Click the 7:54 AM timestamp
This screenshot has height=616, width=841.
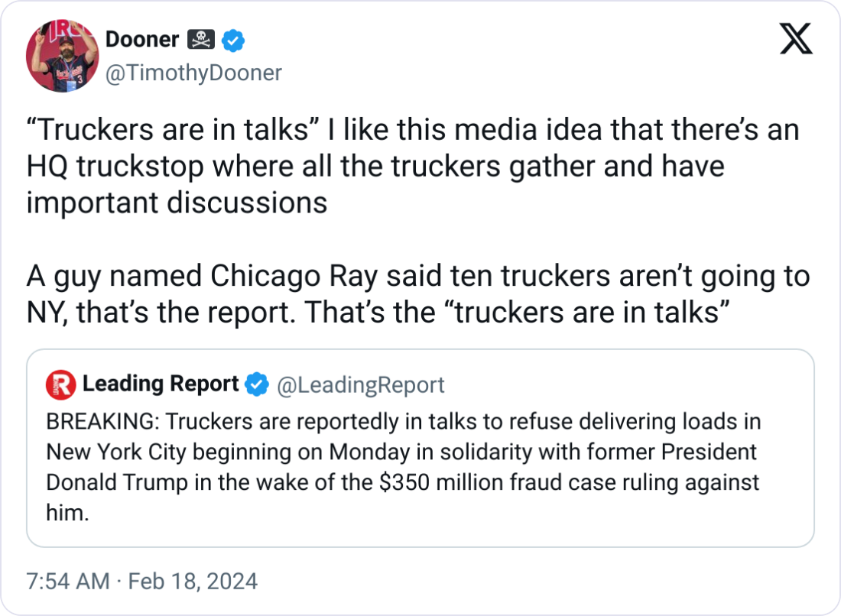pos(67,582)
